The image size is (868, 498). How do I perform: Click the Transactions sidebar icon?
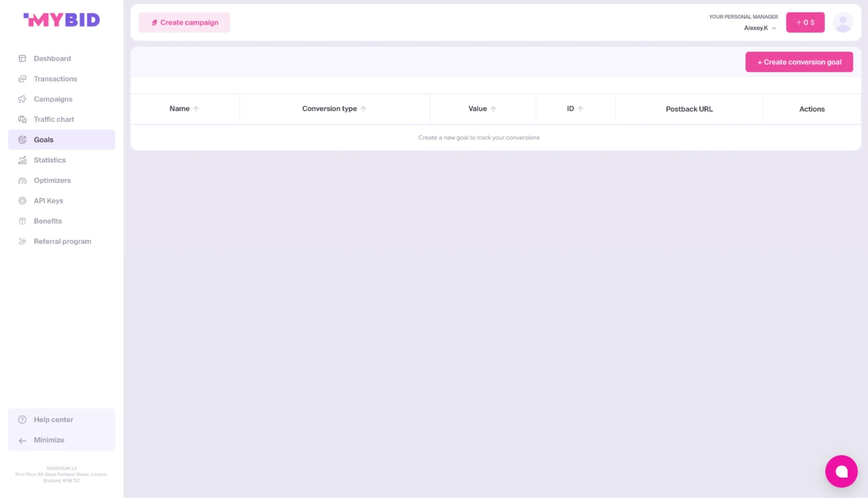tap(22, 79)
